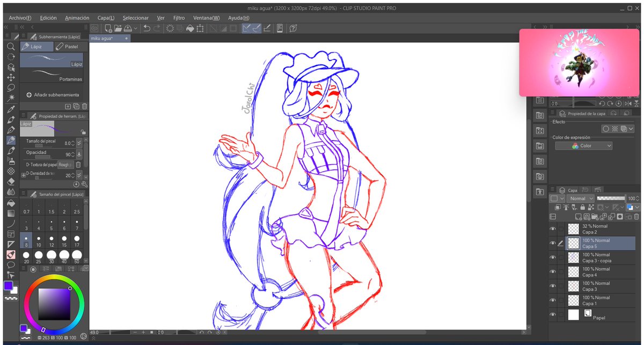Click the CLIP STUDIO spiral logo icon

94,28
